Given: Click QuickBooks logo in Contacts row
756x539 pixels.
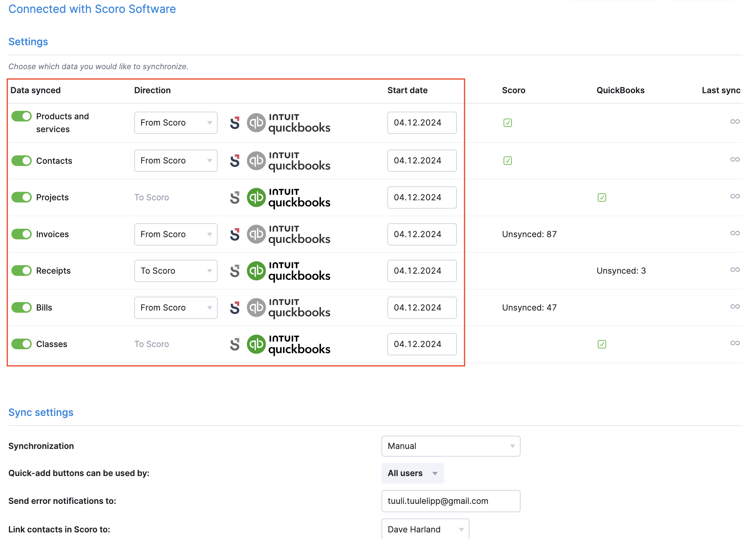Looking at the screenshot, I should 289,161.
